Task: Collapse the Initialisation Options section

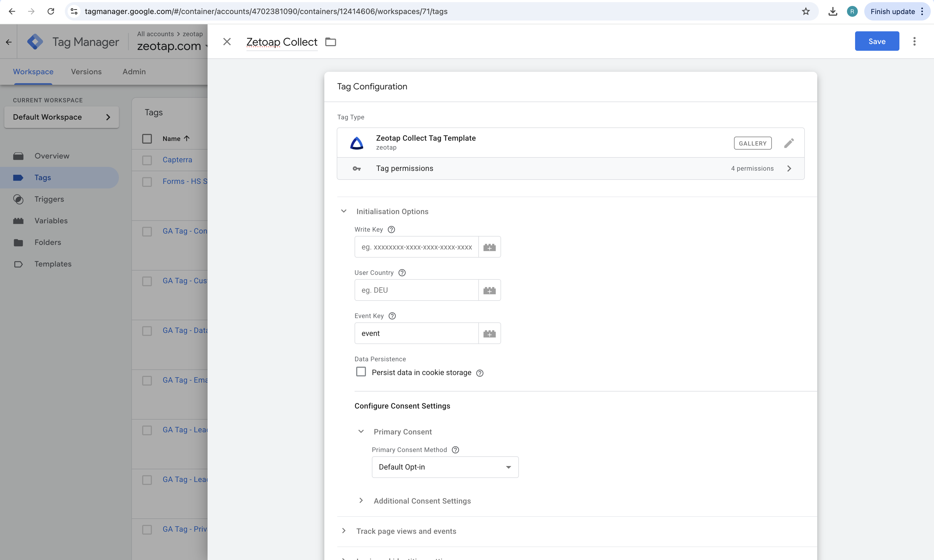Action: coord(343,211)
